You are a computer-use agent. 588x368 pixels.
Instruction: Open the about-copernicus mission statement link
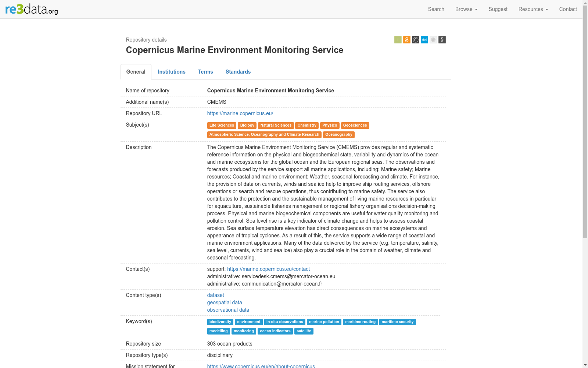point(261,366)
